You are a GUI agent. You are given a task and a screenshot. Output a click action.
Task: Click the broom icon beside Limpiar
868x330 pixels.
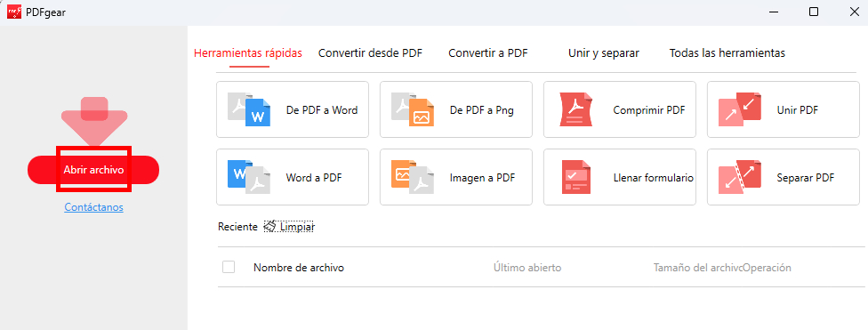[269, 227]
